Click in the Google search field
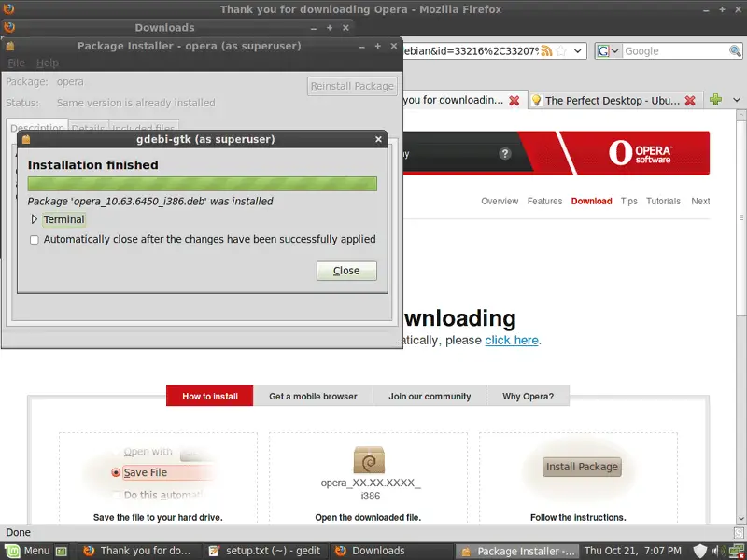747x560 pixels. [x=675, y=51]
